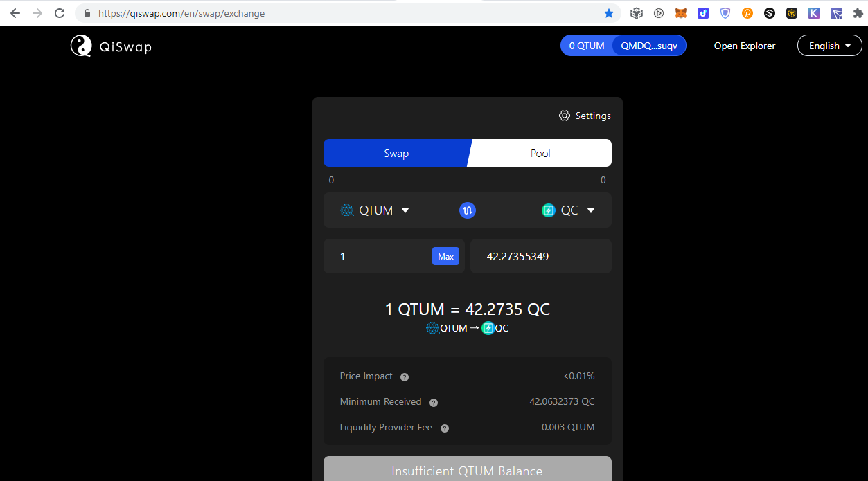Open the QTUM token dropdown
The width and height of the screenshot is (868, 481).
pos(375,210)
